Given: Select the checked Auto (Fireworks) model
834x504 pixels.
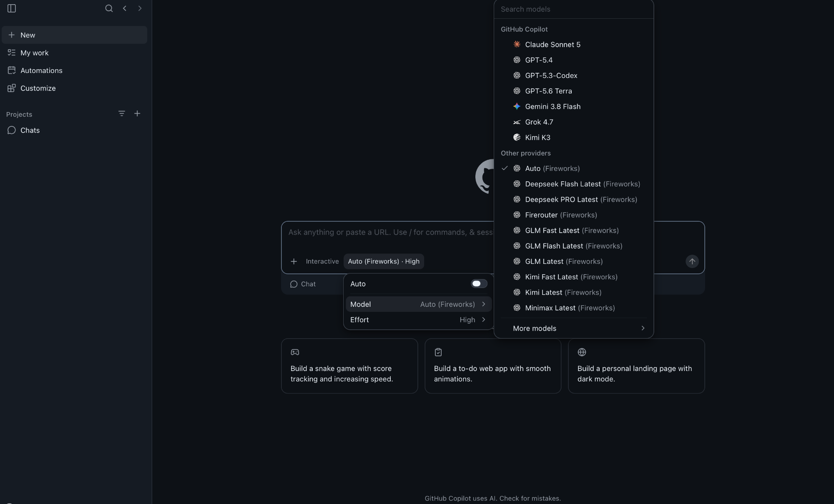Looking at the screenshot, I should pos(574,168).
